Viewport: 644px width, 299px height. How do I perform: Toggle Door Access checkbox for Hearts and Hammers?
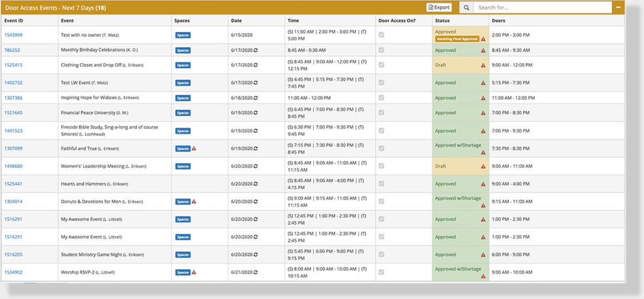click(x=382, y=183)
